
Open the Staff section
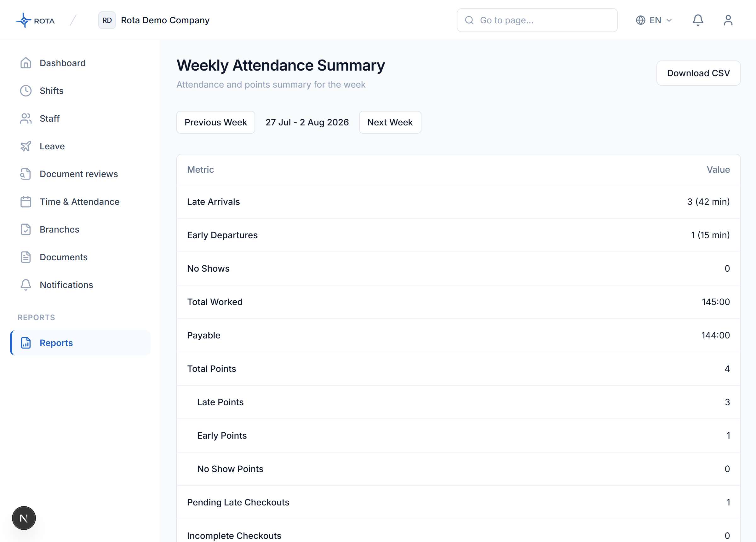click(x=80, y=118)
